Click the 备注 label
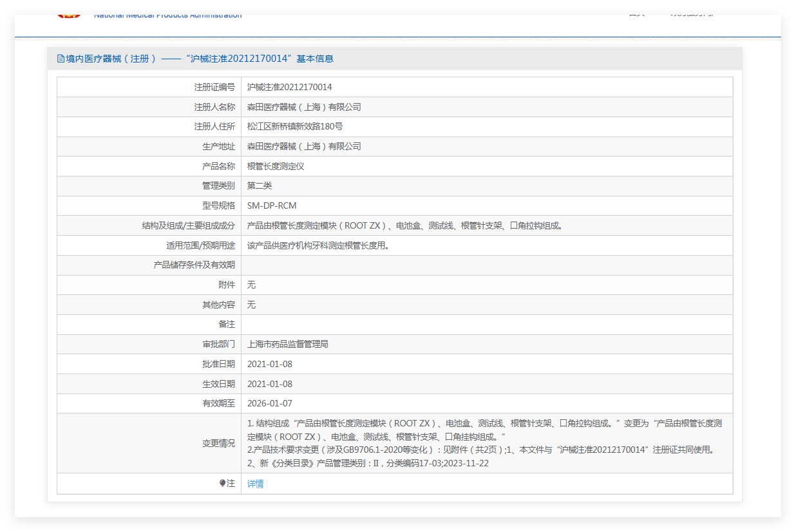The image size is (796, 532). click(x=227, y=324)
